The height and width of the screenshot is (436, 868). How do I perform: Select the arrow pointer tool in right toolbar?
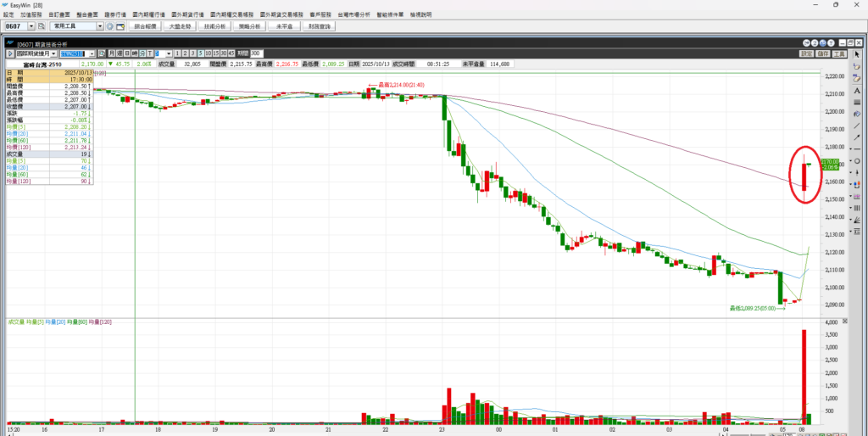pyautogui.click(x=858, y=54)
